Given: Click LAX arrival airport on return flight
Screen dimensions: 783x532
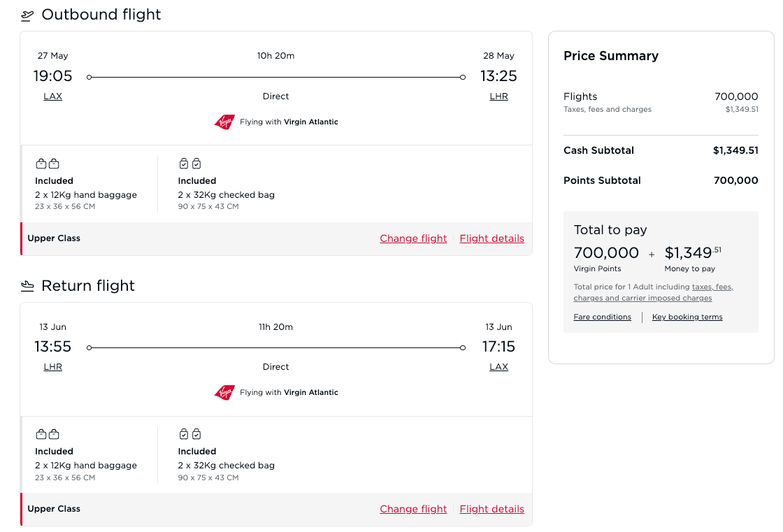Looking at the screenshot, I should coord(498,367).
